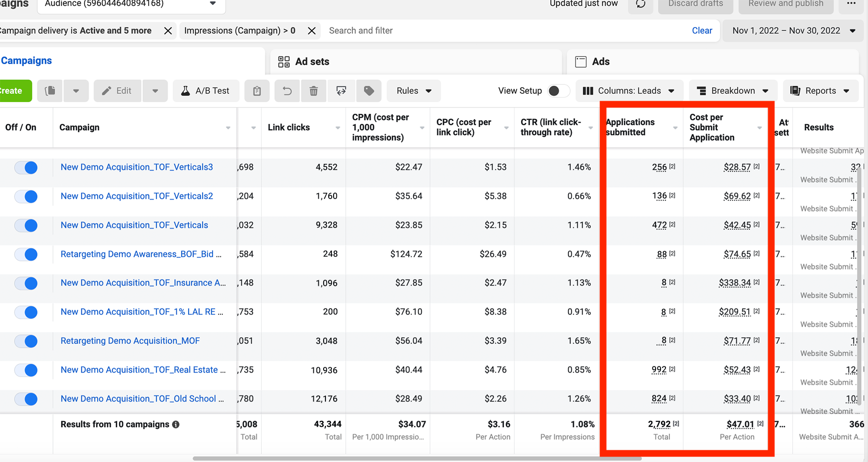Open the Campaign column header sort arrow

point(228,128)
